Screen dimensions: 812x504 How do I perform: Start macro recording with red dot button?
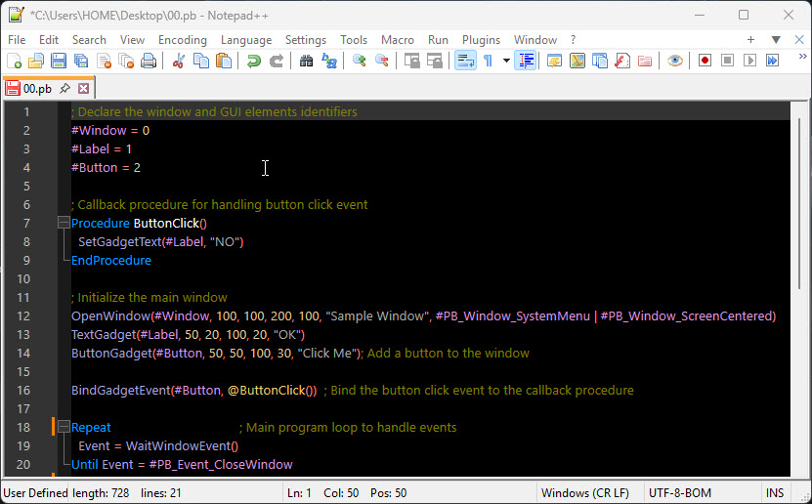pyautogui.click(x=705, y=62)
